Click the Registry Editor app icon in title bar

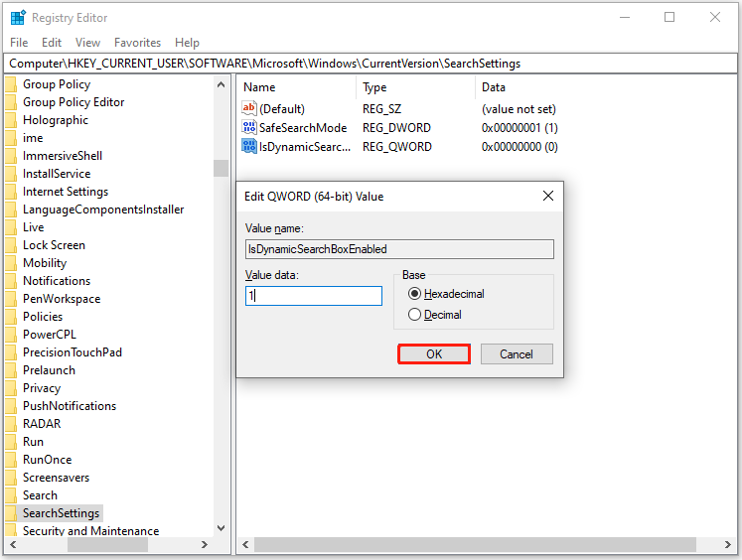[18, 18]
